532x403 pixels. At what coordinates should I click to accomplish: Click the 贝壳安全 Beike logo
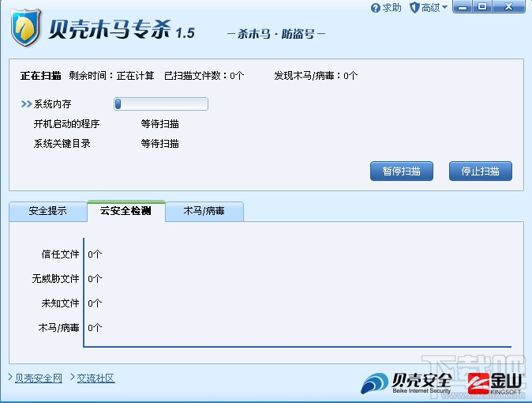(x=406, y=383)
